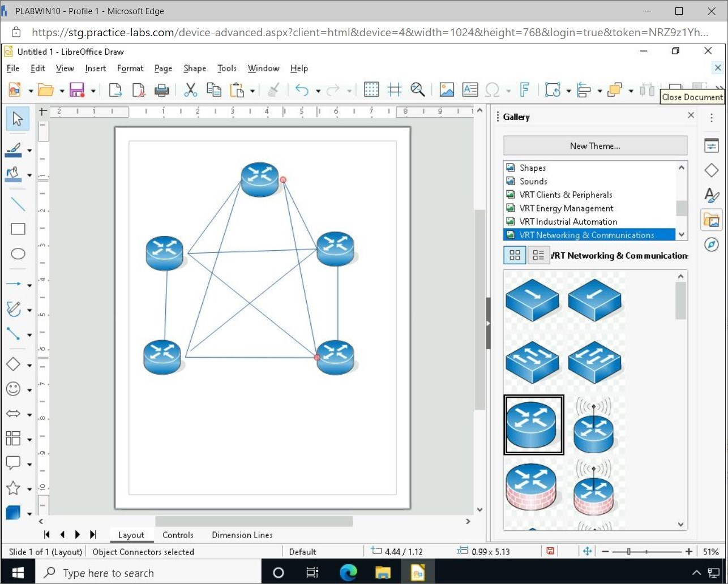The image size is (728, 584).
Task: Open the Shape menu
Action: pos(194,68)
